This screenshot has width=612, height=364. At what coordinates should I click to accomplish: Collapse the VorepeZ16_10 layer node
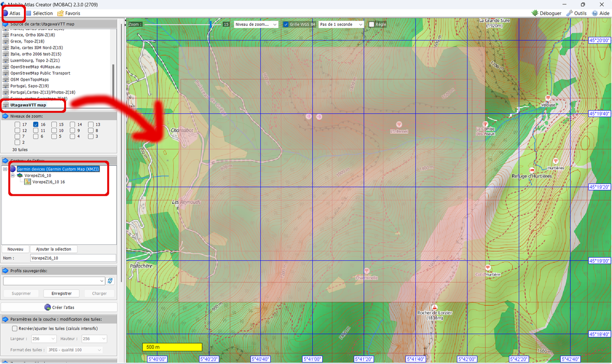coord(12,175)
